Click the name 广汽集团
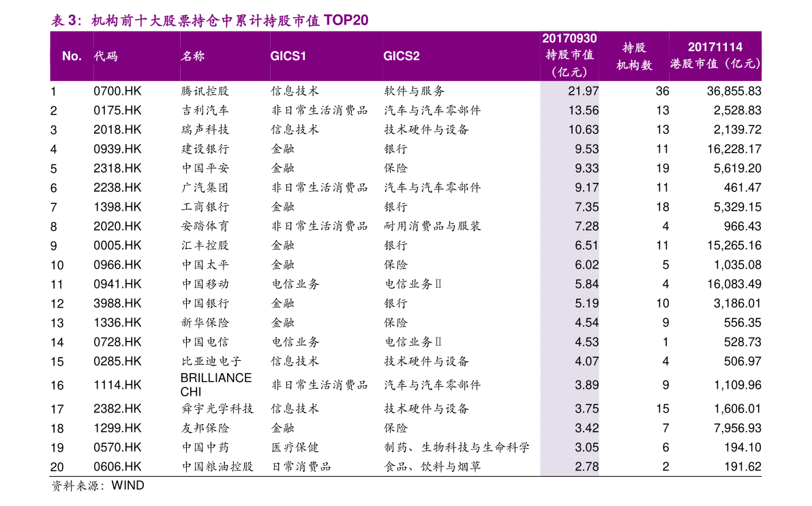The image size is (812, 506). pyautogui.click(x=205, y=188)
